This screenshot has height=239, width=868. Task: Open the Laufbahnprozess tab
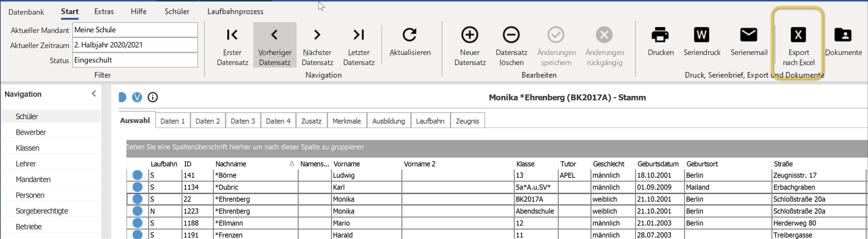pyautogui.click(x=235, y=11)
